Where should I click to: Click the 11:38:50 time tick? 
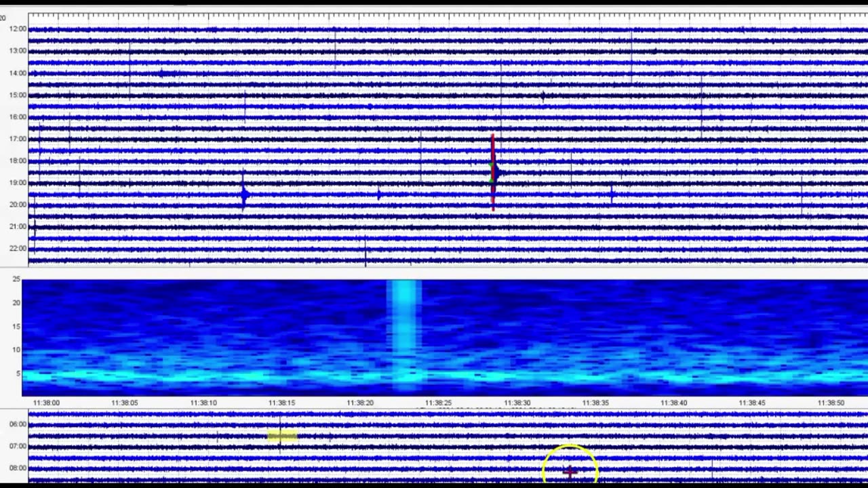click(831, 403)
